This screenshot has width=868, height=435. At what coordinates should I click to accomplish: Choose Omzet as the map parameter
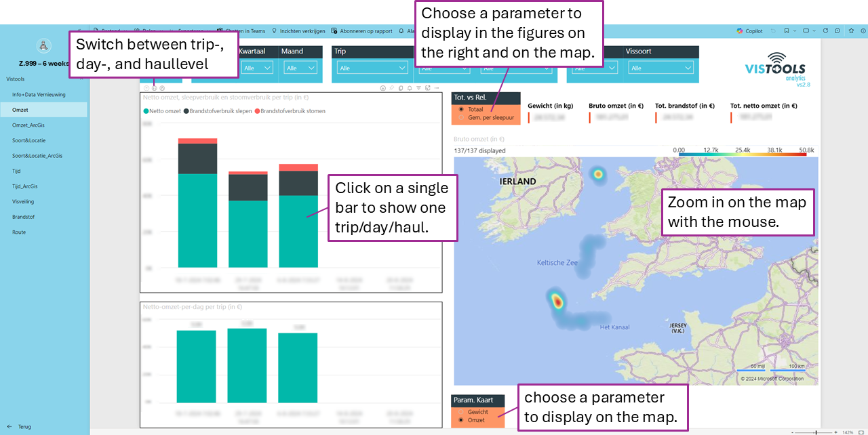[x=462, y=420]
